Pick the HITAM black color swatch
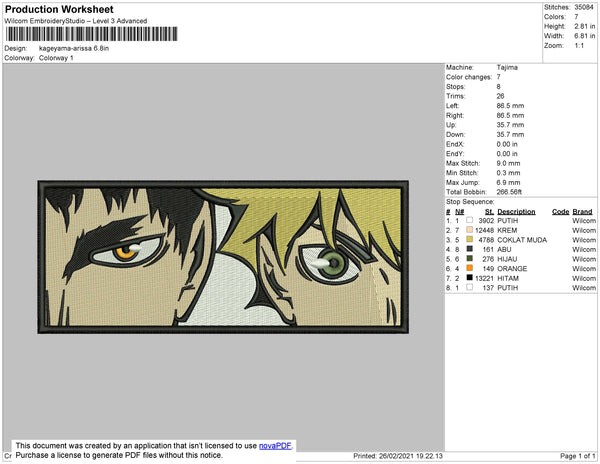The image size is (600, 464). point(470,278)
